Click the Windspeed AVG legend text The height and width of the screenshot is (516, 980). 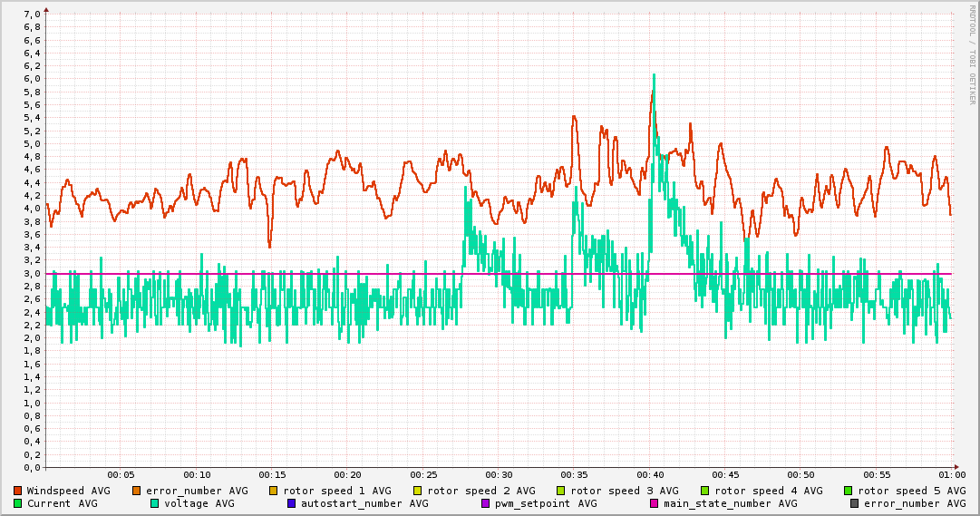tap(68, 491)
